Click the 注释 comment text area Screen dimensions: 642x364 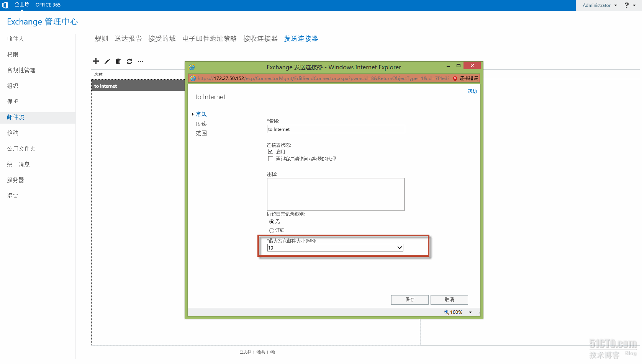tap(336, 194)
